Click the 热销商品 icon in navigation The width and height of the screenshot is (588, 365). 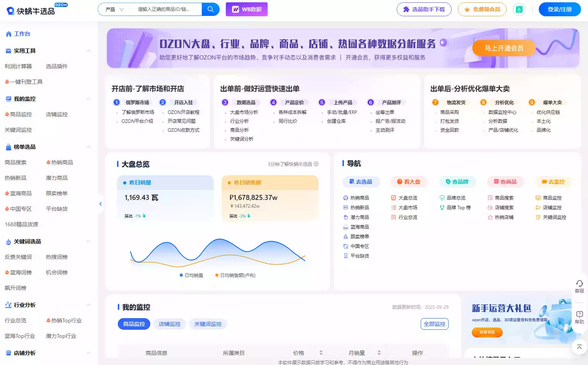(x=346, y=198)
